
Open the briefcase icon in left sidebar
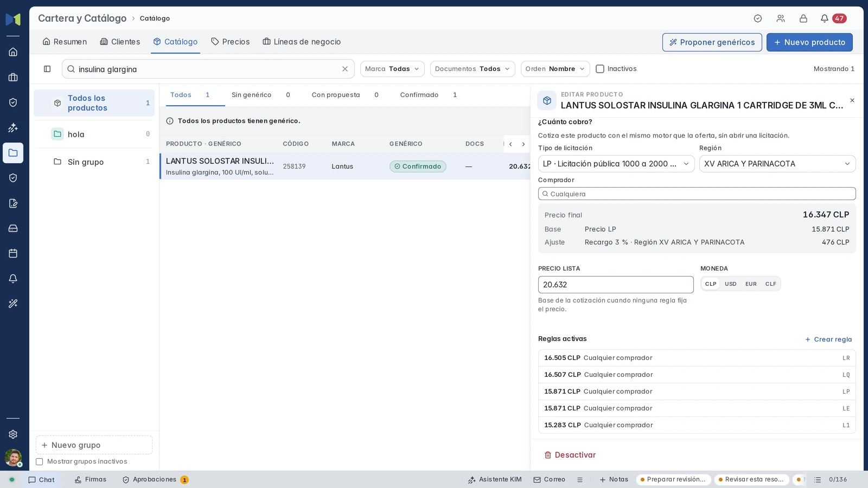coord(13,78)
